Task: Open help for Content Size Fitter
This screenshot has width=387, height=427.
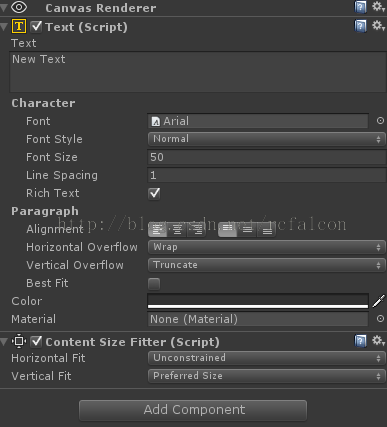Action: [360, 341]
